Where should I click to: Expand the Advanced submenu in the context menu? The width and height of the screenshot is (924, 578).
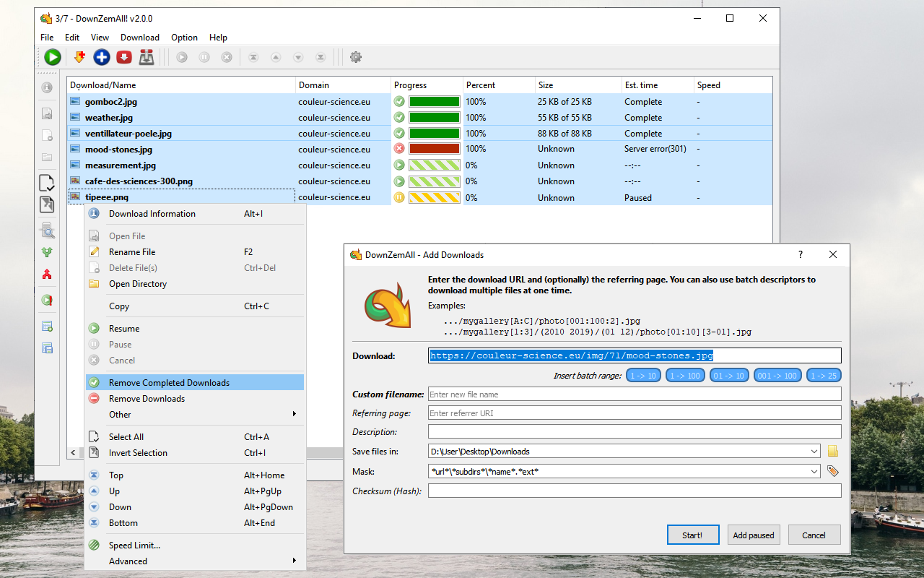pyautogui.click(x=294, y=561)
